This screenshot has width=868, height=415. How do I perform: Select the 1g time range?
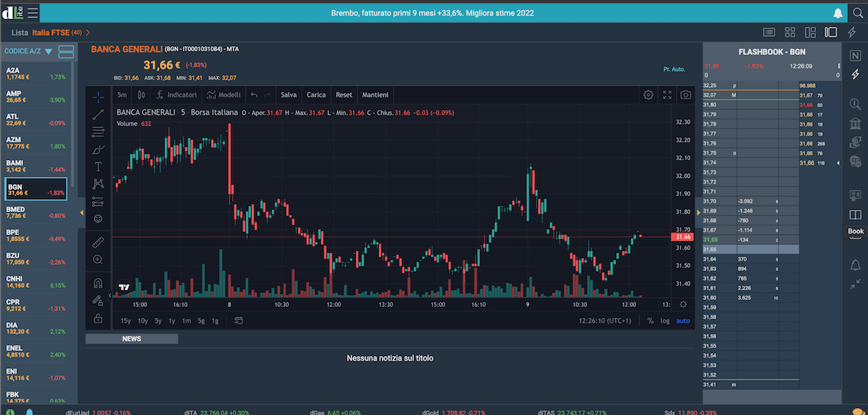click(215, 321)
